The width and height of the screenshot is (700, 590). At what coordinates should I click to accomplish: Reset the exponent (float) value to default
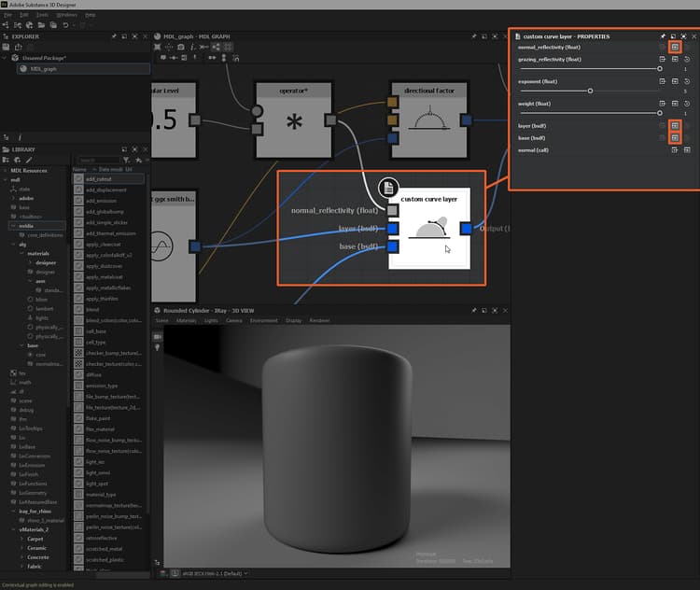coord(686,80)
